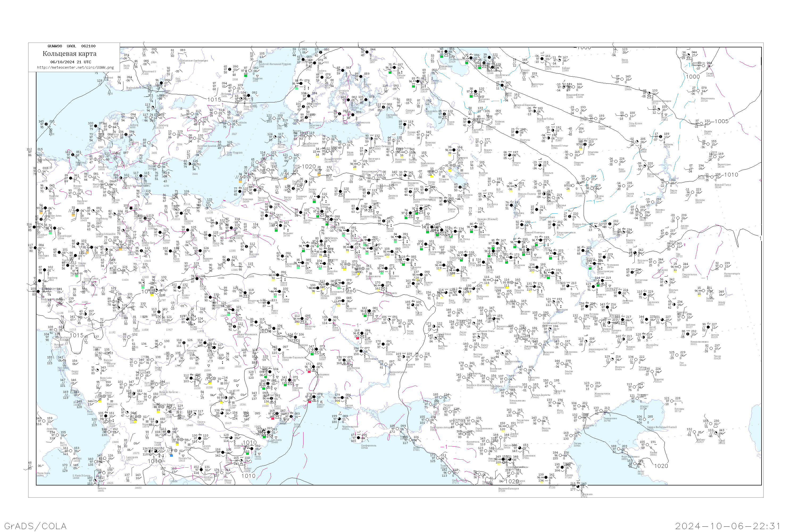Click the 06/10/2024 21 UTC date line
Viewport: 798px width, 532px height.
point(70,62)
